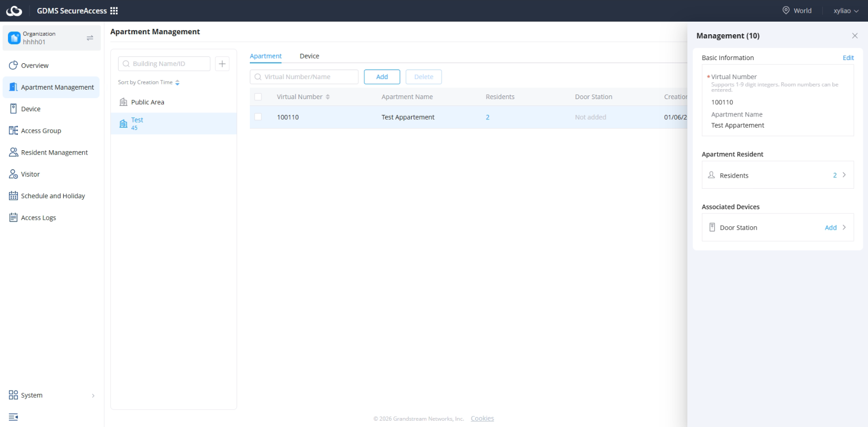Click Add link for Door Station
Screen dimensions: 868x427
click(x=831, y=228)
